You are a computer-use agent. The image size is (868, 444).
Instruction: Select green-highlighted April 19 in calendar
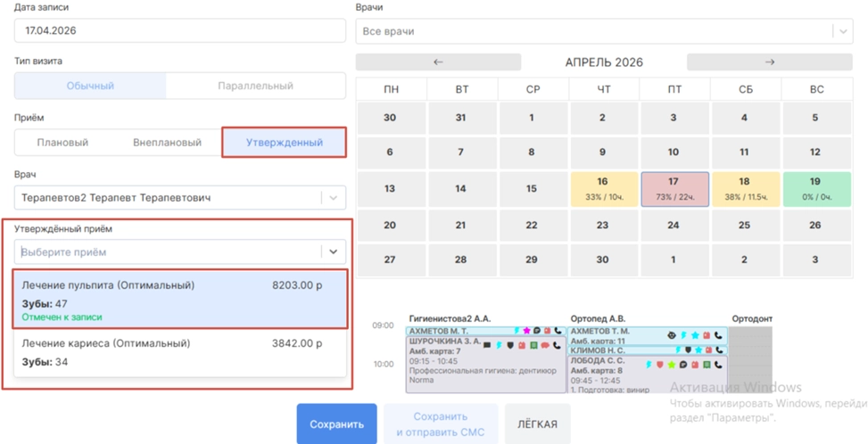click(x=814, y=189)
